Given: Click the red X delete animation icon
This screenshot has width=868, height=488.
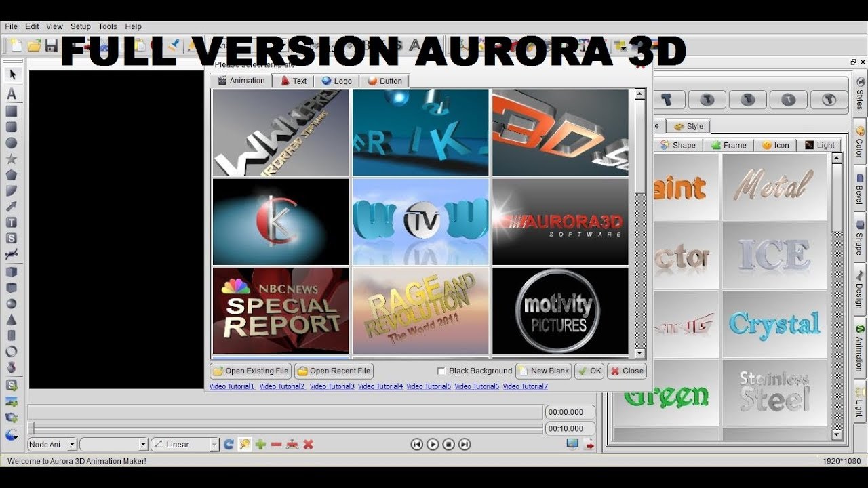Looking at the screenshot, I should pos(308,444).
